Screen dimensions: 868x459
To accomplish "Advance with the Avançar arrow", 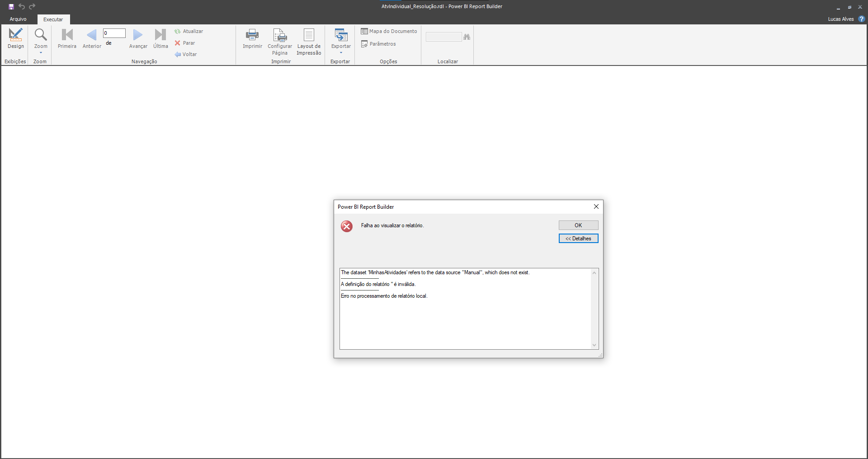I will point(138,39).
